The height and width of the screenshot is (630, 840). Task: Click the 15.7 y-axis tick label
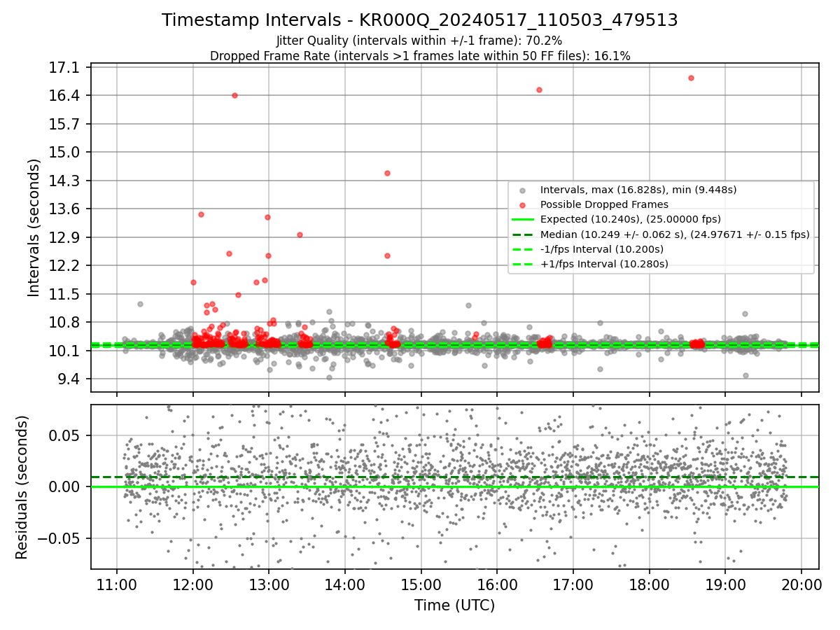tap(65, 124)
